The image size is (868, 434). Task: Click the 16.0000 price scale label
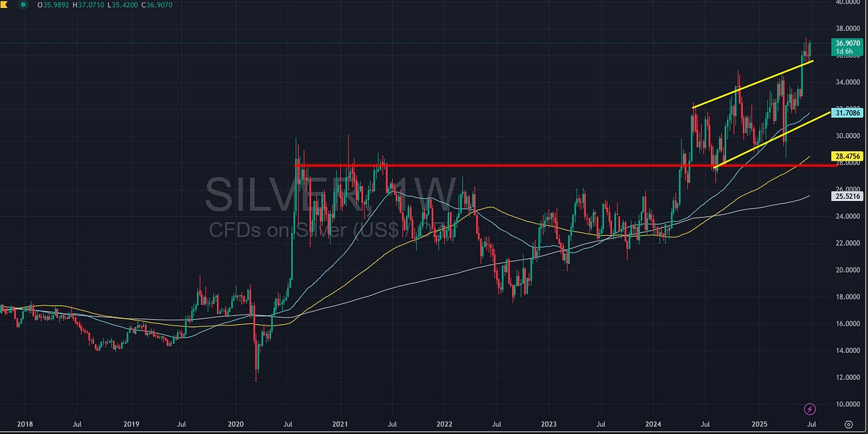(x=847, y=323)
